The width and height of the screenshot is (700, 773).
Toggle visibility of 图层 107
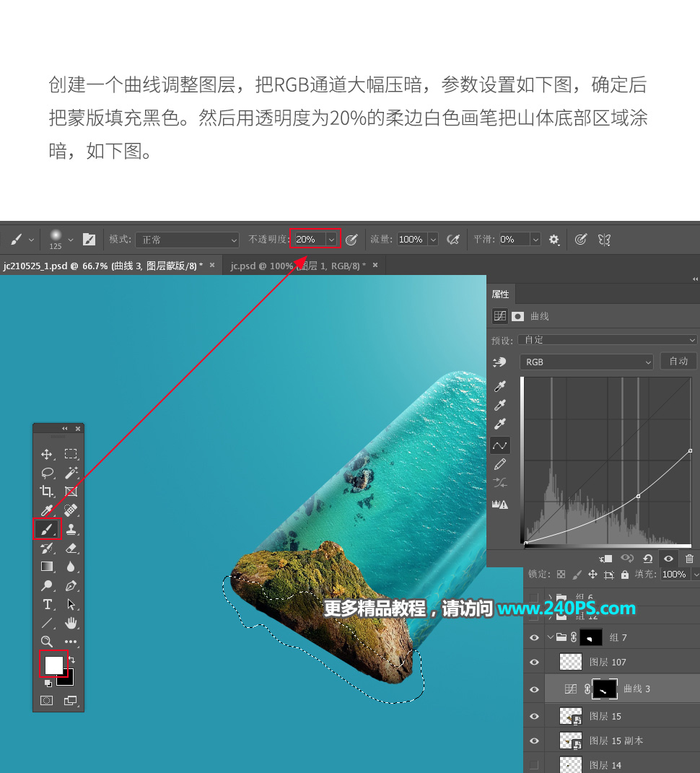point(534,663)
